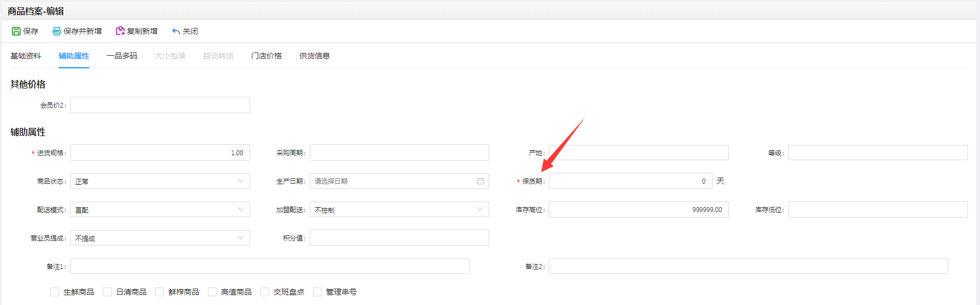Go to 供货信息 tab

point(315,56)
